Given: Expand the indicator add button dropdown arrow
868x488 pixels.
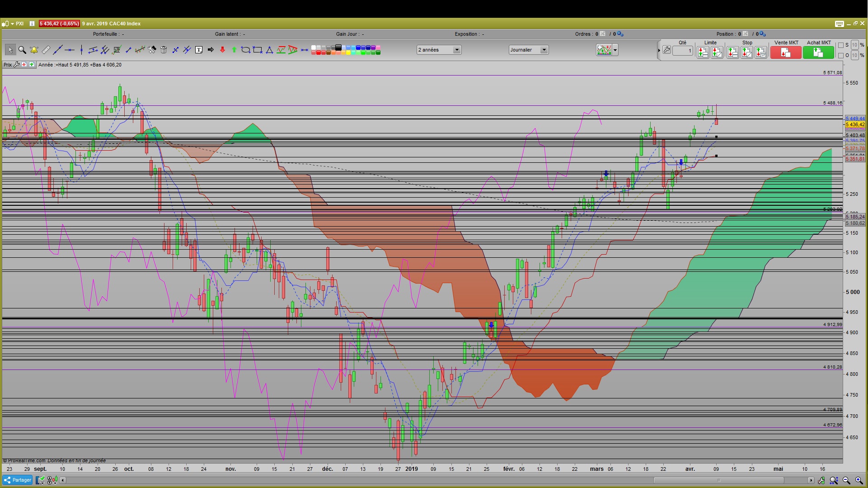Looking at the screenshot, I should click(x=615, y=50).
